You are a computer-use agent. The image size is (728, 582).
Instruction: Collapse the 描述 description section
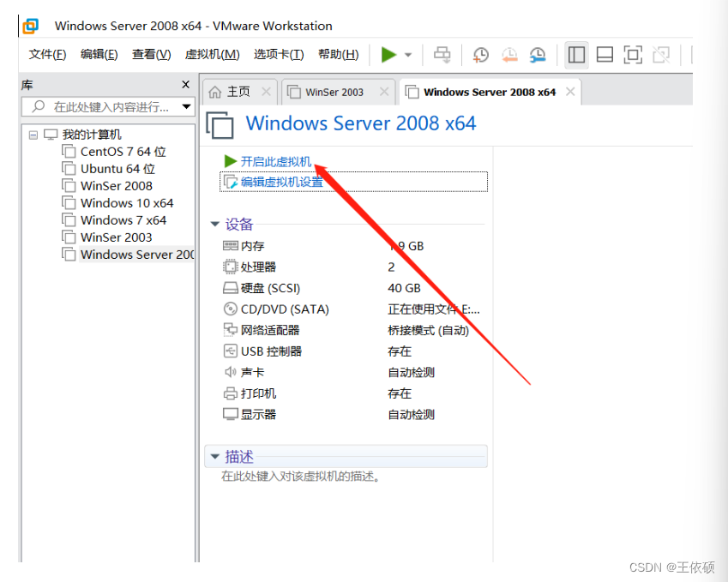[x=214, y=457]
